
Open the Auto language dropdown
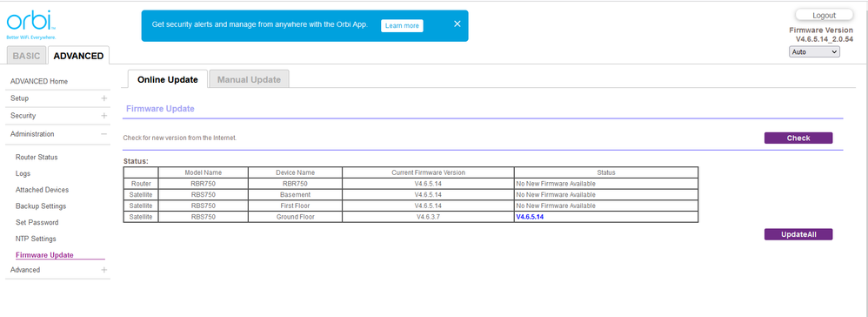[x=814, y=51]
